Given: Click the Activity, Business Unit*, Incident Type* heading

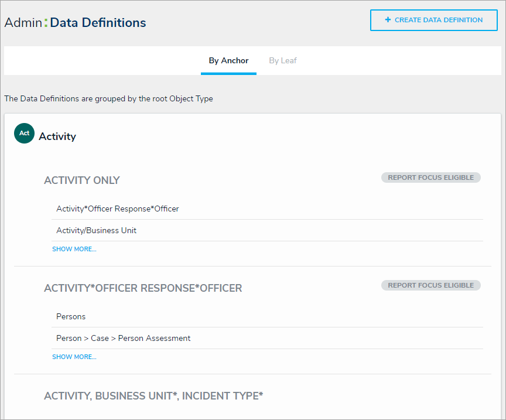Looking at the screenshot, I should [x=153, y=396].
